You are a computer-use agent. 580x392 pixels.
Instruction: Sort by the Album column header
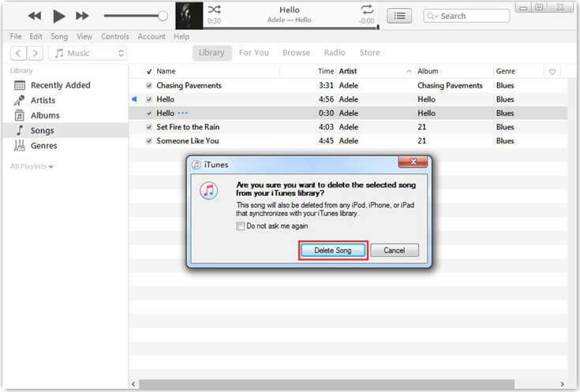point(428,71)
